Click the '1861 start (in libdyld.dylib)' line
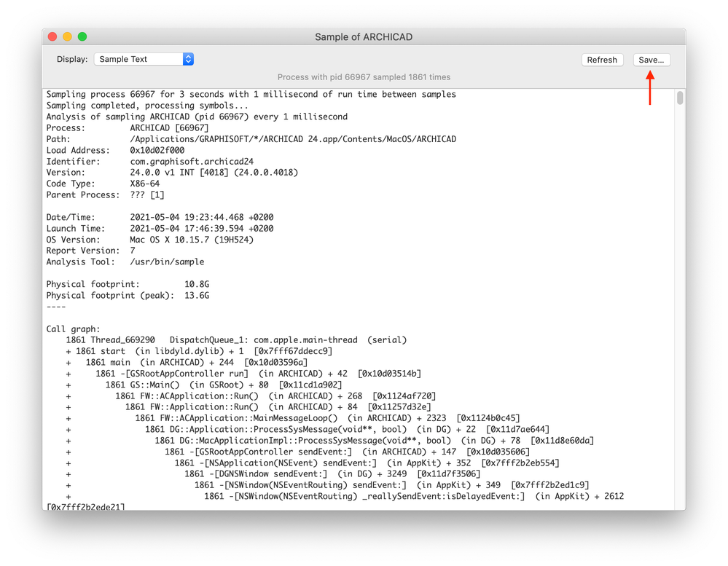 [x=199, y=351]
